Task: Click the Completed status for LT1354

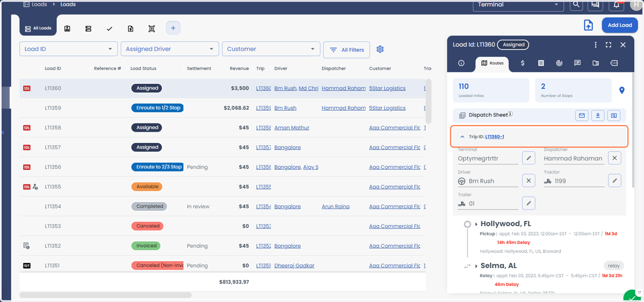Action: [150, 206]
